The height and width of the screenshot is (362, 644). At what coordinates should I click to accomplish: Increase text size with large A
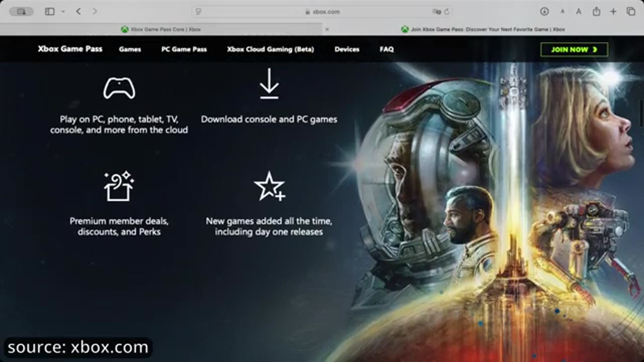click(579, 12)
